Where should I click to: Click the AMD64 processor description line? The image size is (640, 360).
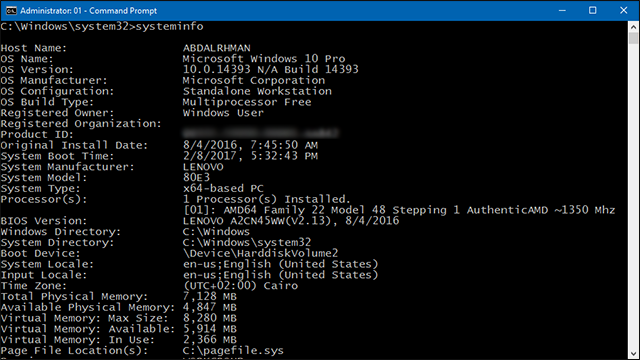pos(399,210)
